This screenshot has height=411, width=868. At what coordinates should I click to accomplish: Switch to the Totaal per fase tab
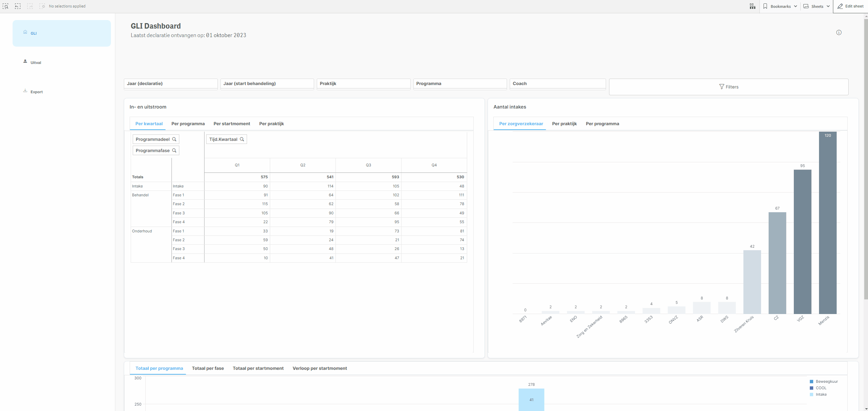pos(208,368)
